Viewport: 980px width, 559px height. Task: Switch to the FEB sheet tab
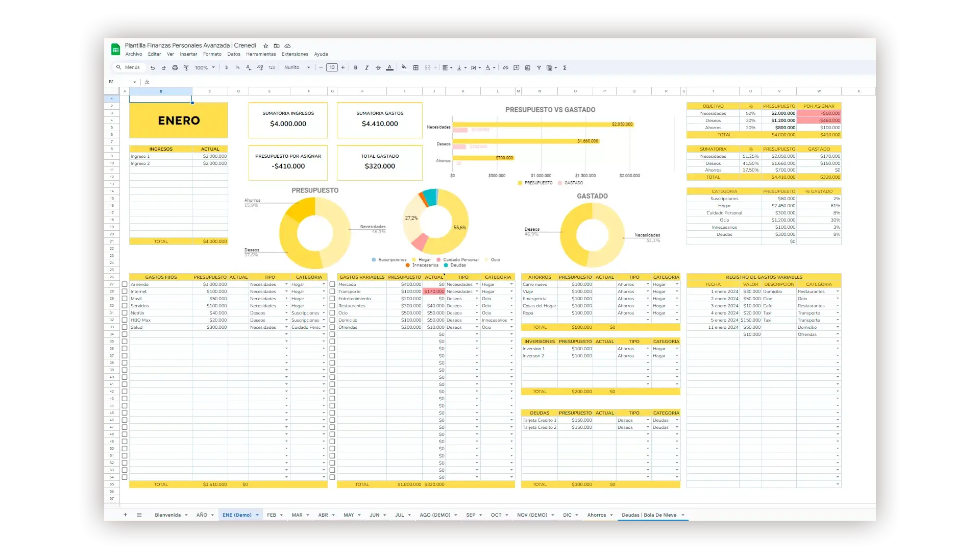tap(272, 515)
